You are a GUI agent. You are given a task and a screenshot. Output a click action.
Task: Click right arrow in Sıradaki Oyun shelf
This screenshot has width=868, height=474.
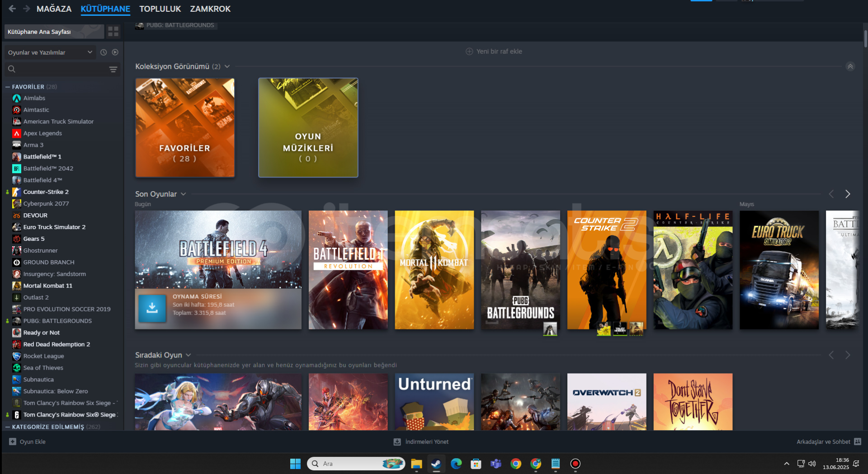(x=848, y=355)
